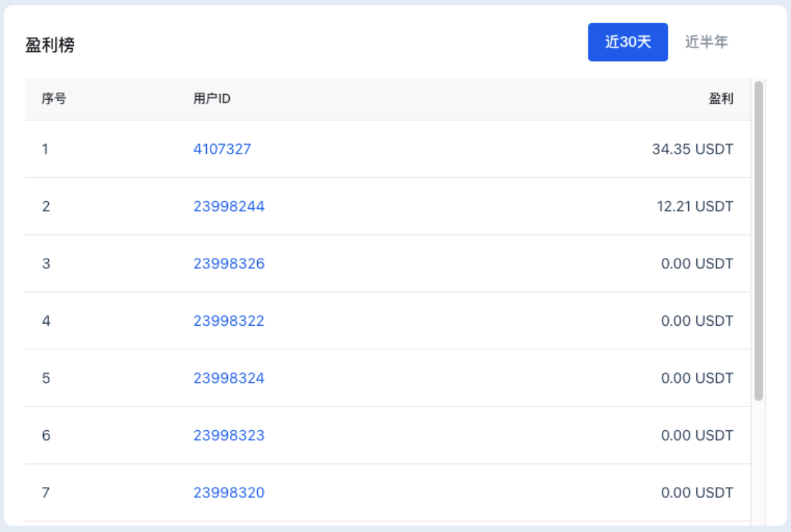Screen dimensions: 791x532
Task: Switch to the 近半年 tab
Action: pyautogui.click(x=706, y=42)
